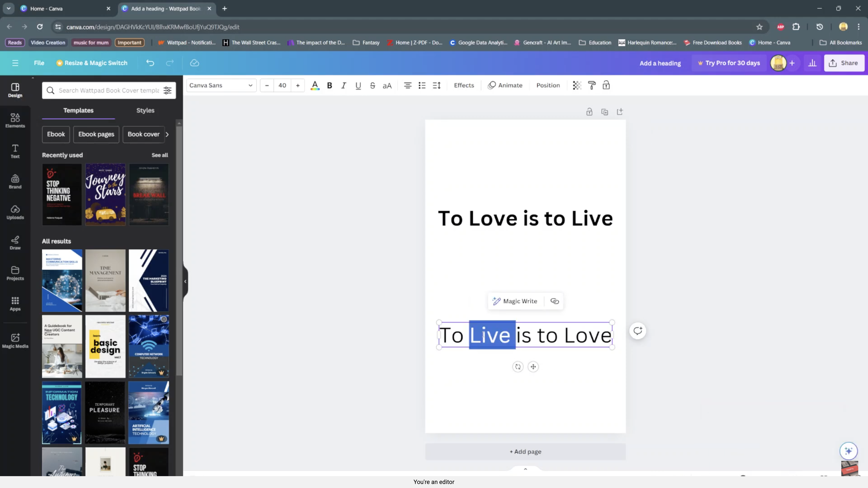Click the cloud save status icon

pos(194,63)
